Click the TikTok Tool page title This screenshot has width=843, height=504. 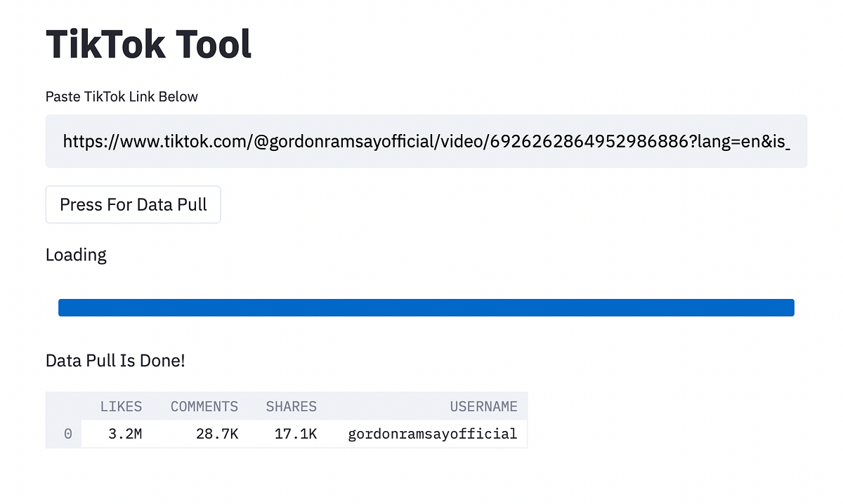click(x=148, y=44)
